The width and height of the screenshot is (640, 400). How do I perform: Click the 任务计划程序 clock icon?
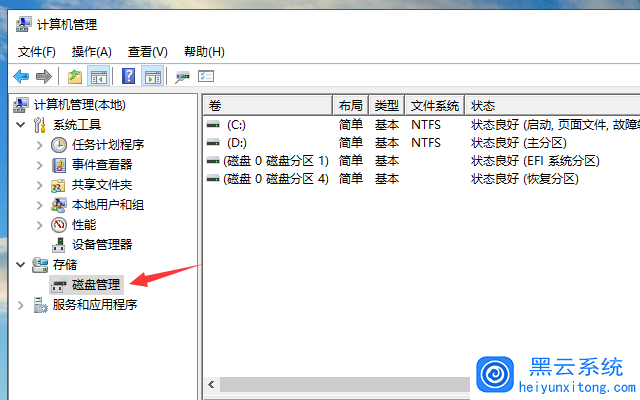[59, 145]
